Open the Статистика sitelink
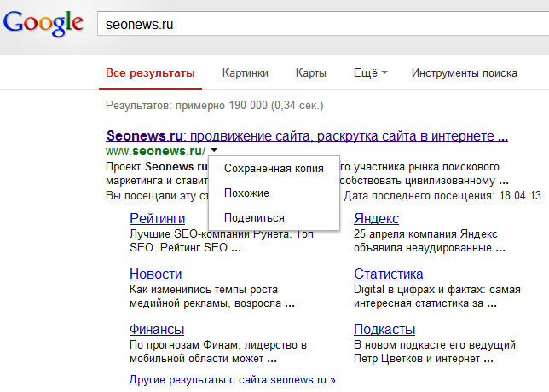 click(388, 274)
